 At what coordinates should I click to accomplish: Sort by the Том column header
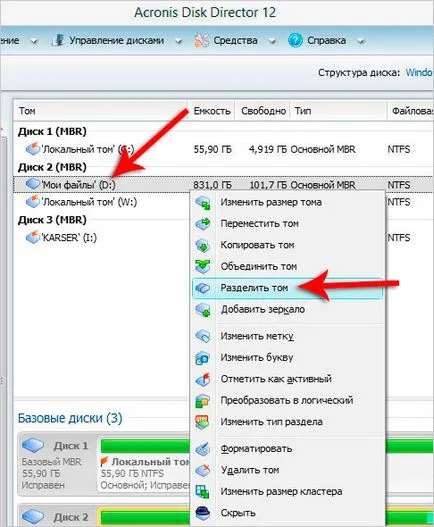coord(100,111)
